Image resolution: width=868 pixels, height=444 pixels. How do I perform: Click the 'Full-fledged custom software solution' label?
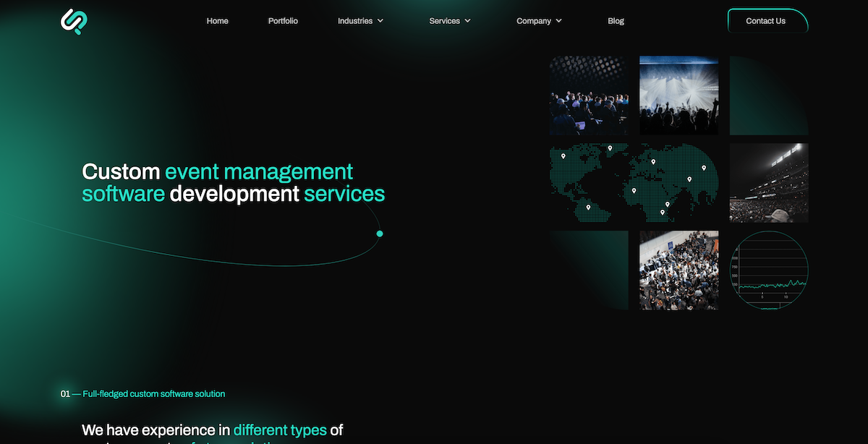click(154, 394)
